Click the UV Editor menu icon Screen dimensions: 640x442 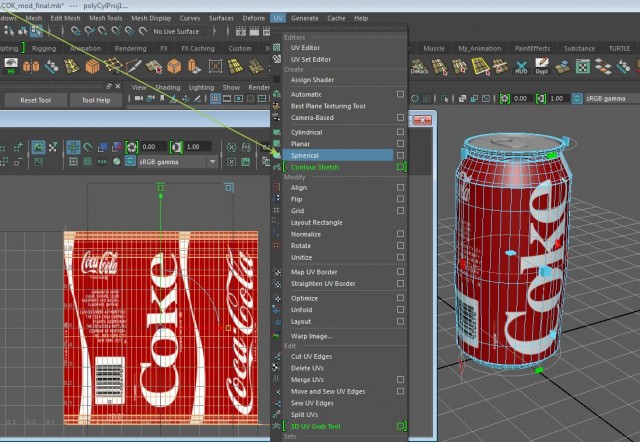pos(277,48)
